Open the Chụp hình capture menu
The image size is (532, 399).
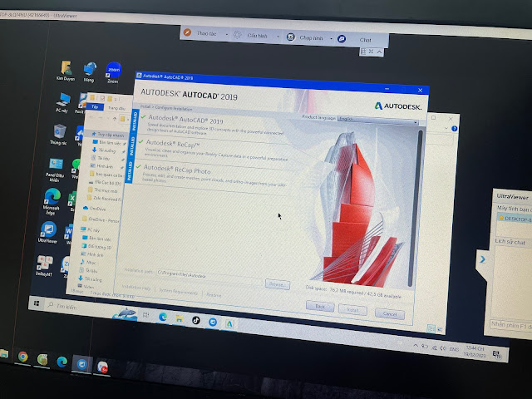311,37
